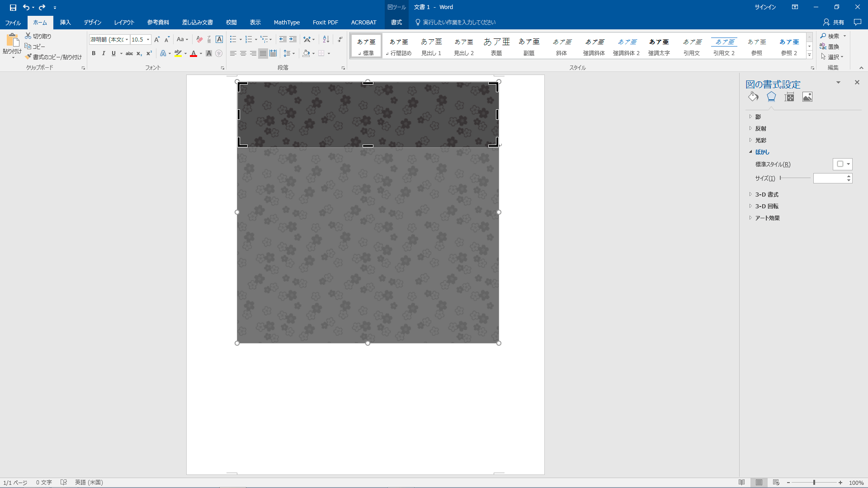Open the font size dropdown

click(x=148, y=40)
